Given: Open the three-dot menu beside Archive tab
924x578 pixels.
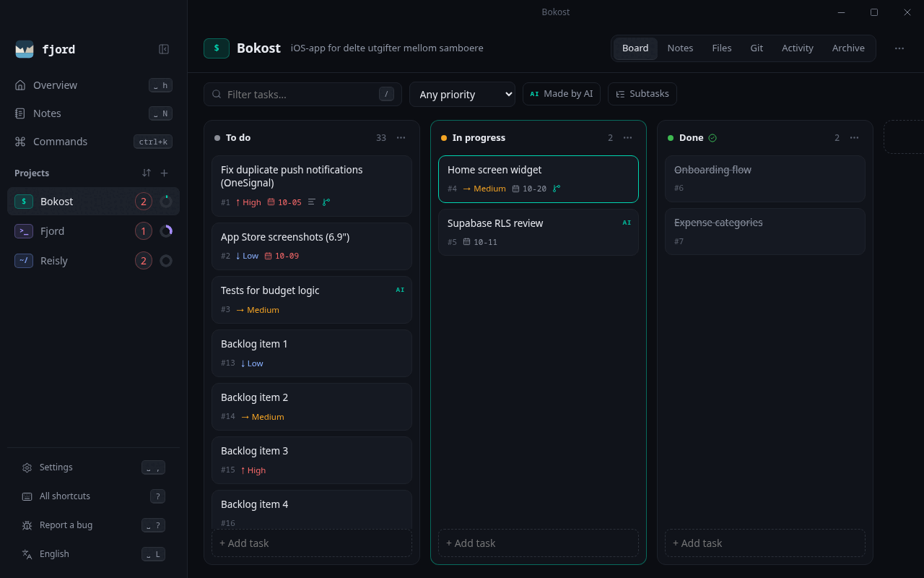Looking at the screenshot, I should tap(899, 48).
